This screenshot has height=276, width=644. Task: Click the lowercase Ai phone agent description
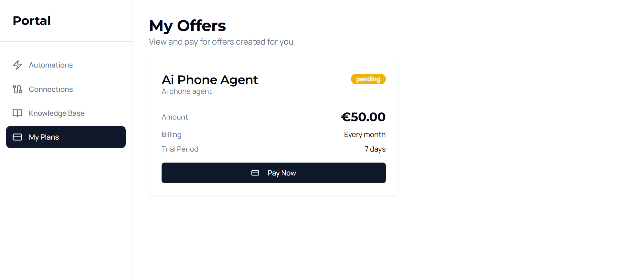pyautogui.click(x=186, y=91)
